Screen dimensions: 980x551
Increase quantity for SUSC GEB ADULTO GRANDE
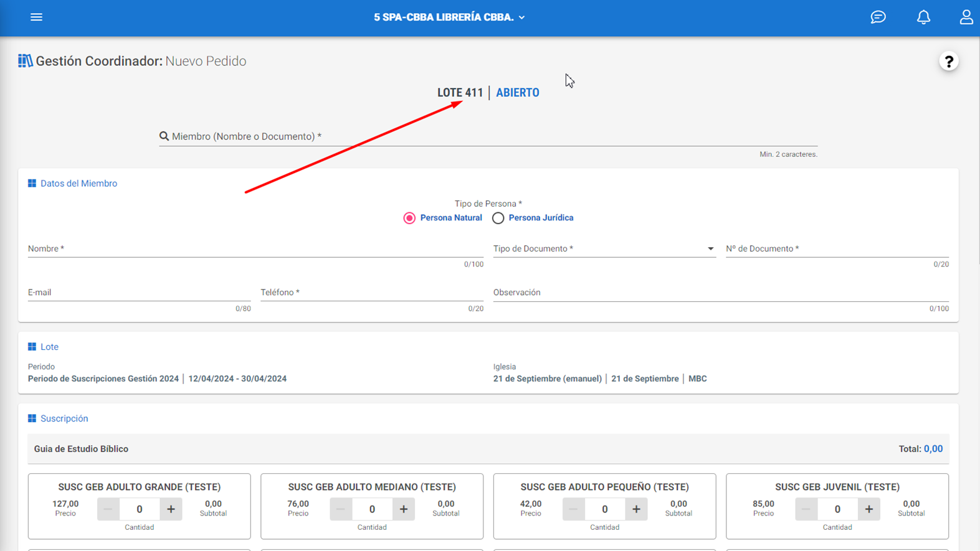[171, 509]
